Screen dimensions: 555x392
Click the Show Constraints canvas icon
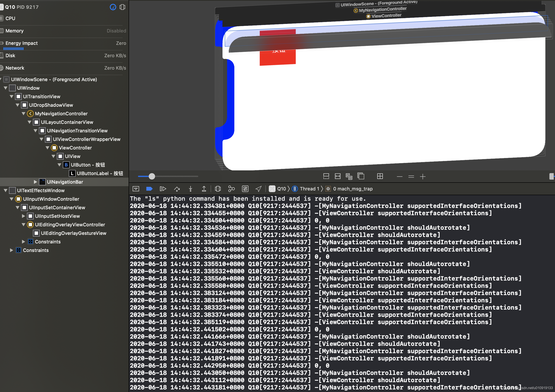[x=338, y=177]
